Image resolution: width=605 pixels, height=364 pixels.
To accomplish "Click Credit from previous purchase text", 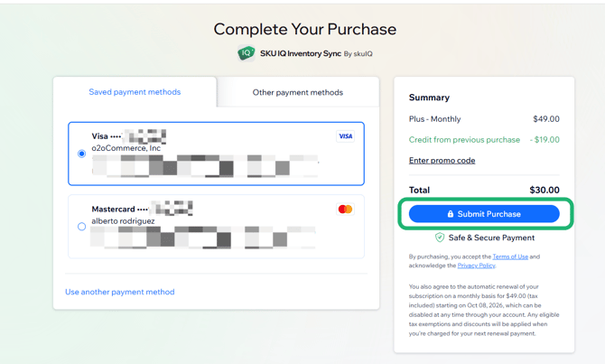I will tap(464, 140).
